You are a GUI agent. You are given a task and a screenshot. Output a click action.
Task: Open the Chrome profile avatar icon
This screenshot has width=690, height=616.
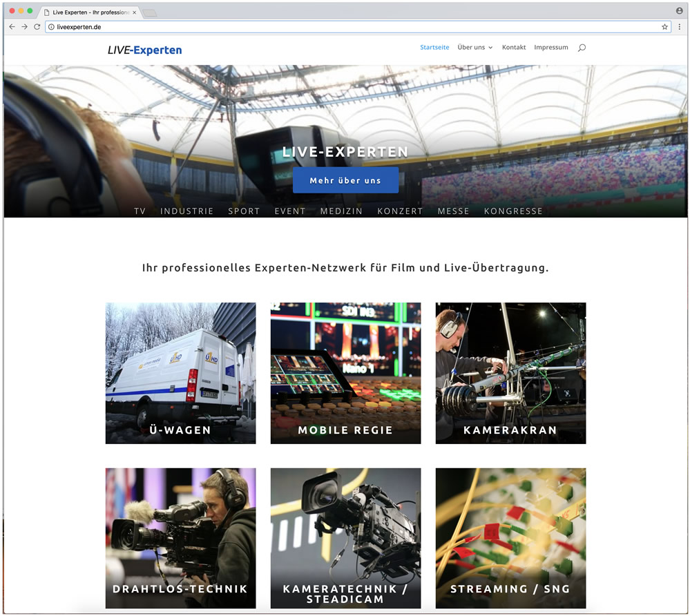[680, 10]
